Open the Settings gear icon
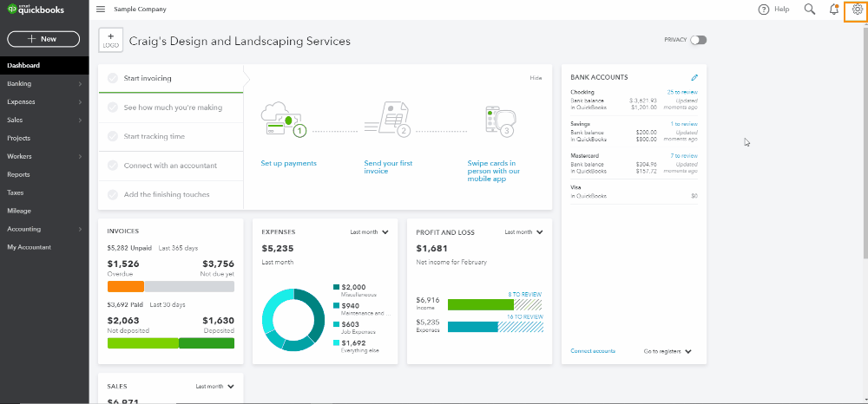Image resolution: width=868 pixels, height=404 pixels. [x=857, y=10]
